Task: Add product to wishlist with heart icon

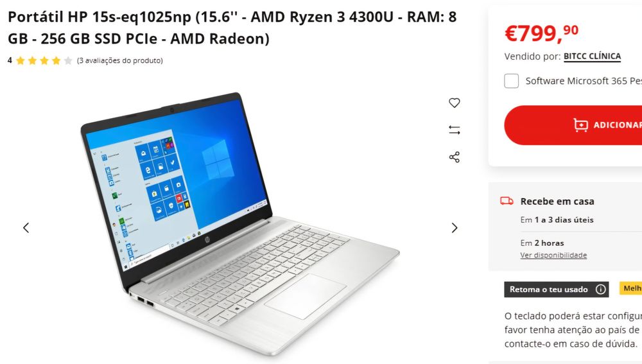Action: [454, 103]
